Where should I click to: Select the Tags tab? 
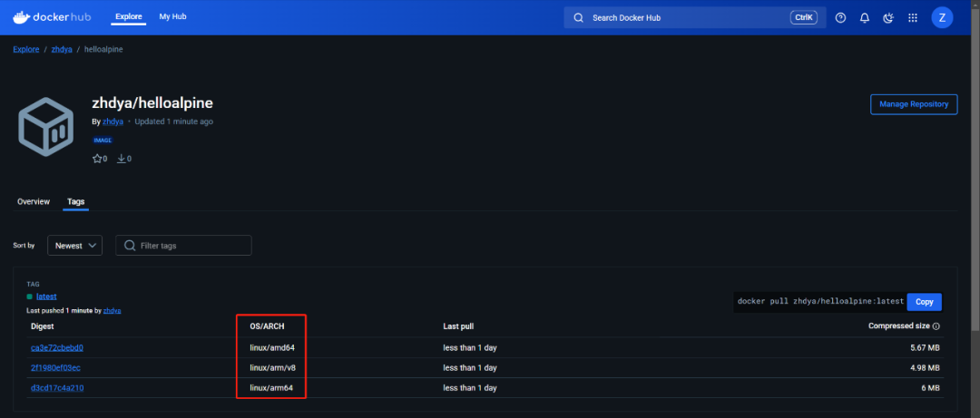[75, 202]
